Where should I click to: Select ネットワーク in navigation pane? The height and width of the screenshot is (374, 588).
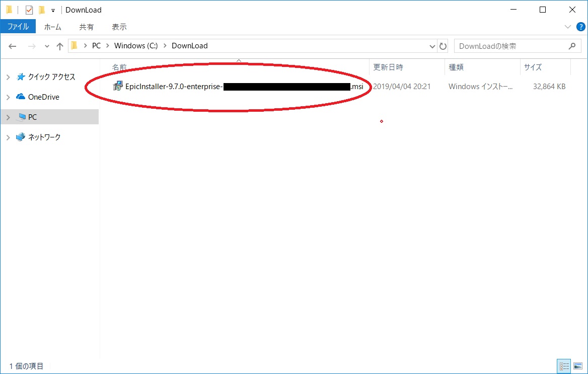click(44, 137)
